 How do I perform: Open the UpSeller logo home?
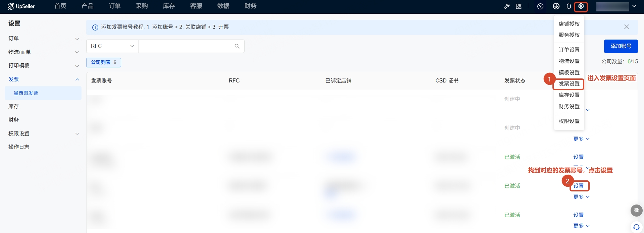click(x=21, y=6)
